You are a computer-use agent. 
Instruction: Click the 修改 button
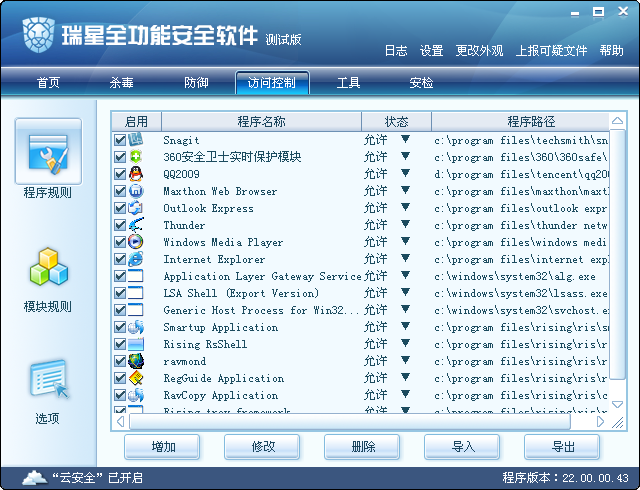pos(262,447)
